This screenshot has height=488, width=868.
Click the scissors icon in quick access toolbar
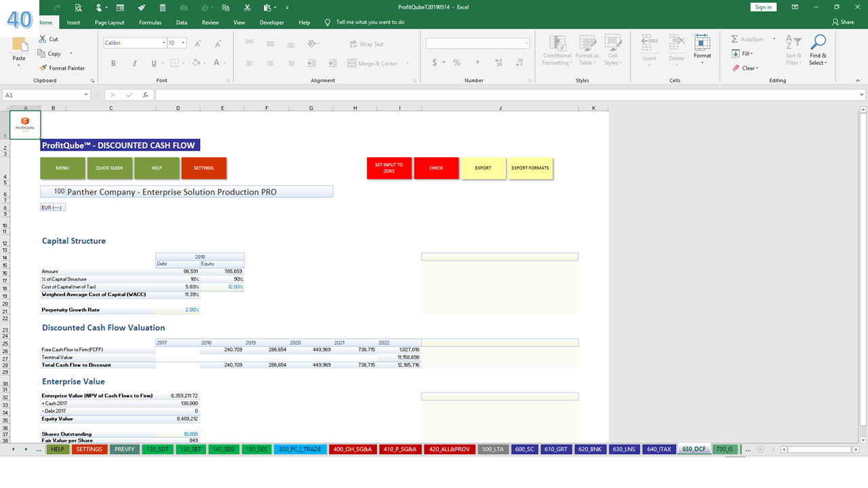[x=248, y=7]
